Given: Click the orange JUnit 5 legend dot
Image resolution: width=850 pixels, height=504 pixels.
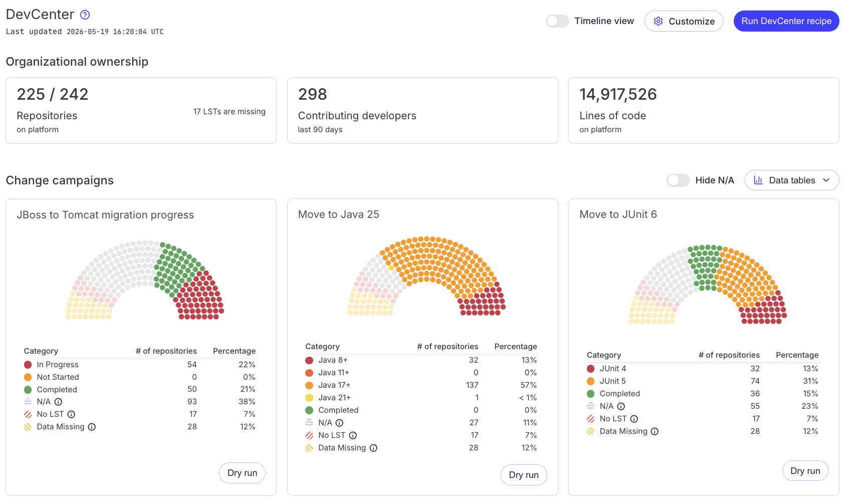Looking at the screenshot, I should (591, 381).
